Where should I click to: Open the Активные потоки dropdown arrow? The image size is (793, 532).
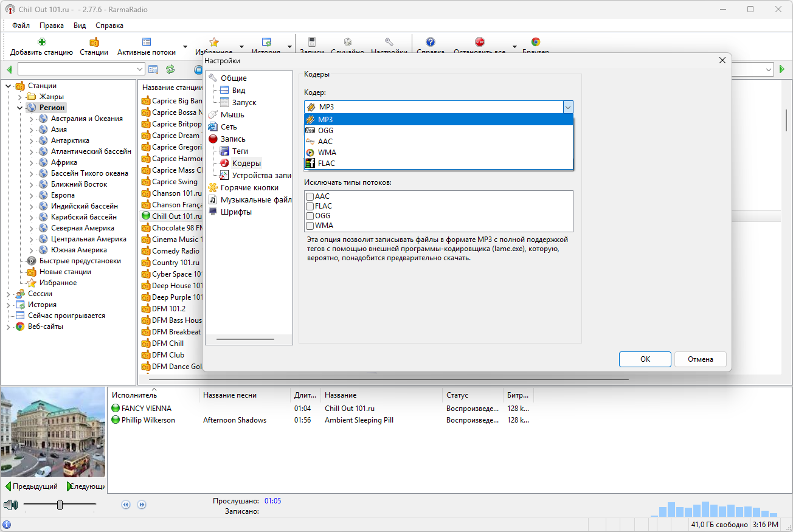pos(185,47)
